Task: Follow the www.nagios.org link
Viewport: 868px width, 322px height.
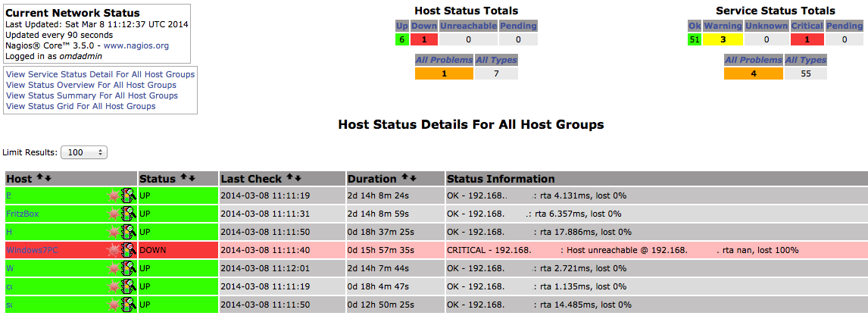Action: tap(136, 45)
